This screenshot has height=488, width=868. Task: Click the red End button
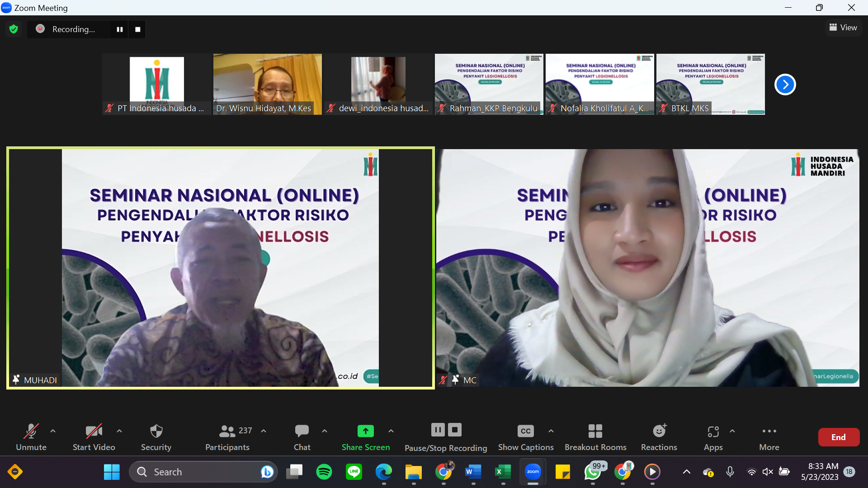click(839, 437)
